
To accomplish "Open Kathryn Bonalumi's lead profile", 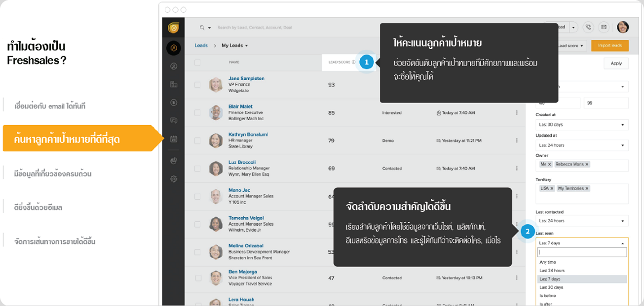I will click(x=248, y=134).
